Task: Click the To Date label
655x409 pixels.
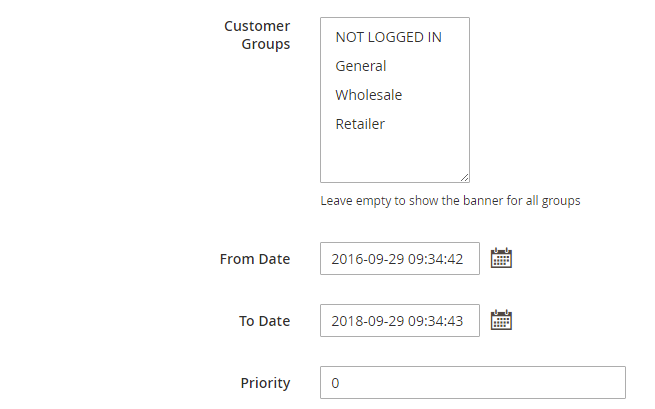Action: click(x=264, y=321)
